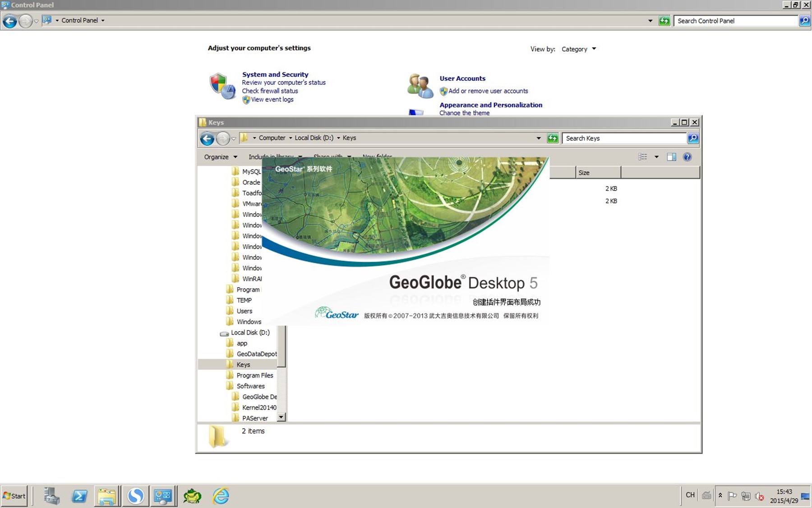The width and height of the screenshot is (812, 508).
Task: Sort by Size column header
Action: click(x=598, y=172)
